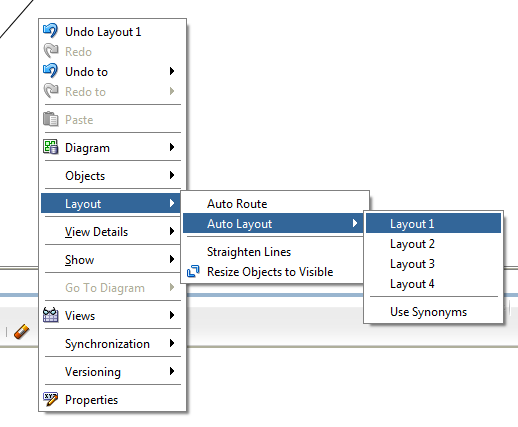
Task: Click the Paste clipboard icon
Action: click(x=51, y=119)
